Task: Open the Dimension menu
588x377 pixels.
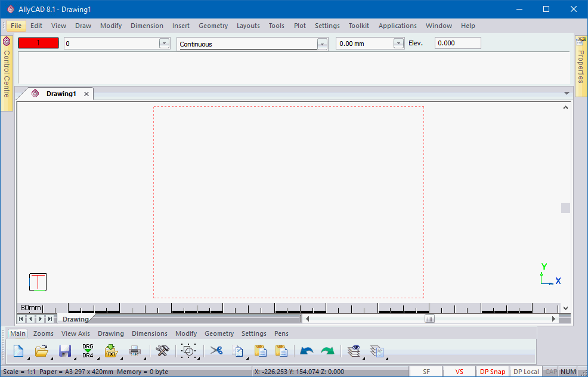Action: (147, 26)
